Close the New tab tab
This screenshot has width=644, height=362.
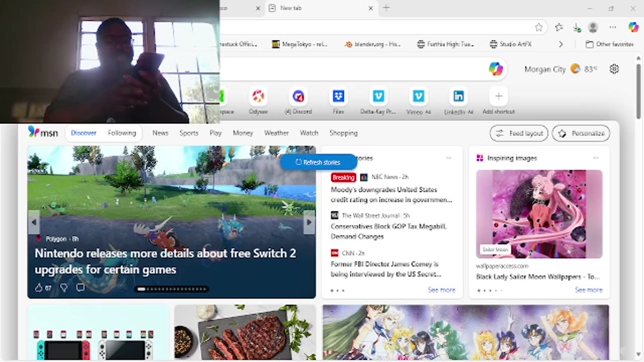click(371, 8)
